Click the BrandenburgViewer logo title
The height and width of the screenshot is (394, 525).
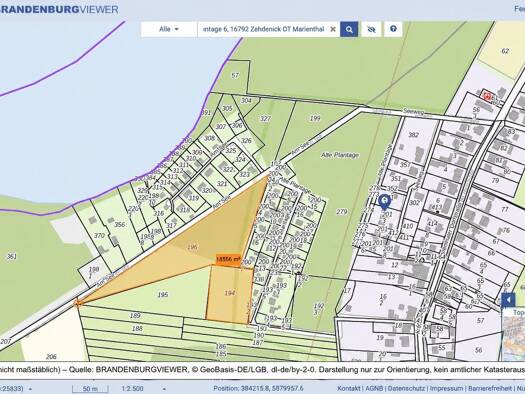coord(59,9)
